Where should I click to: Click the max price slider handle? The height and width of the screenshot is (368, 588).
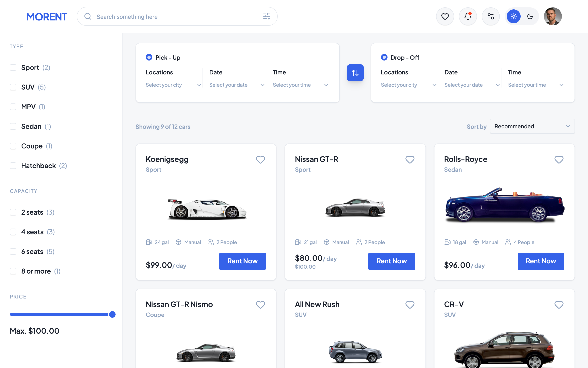(x=112, y=314)
